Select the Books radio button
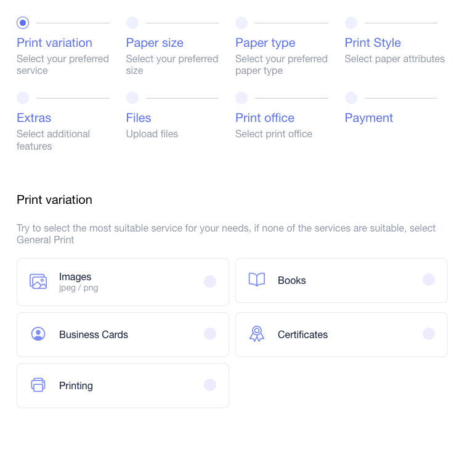This screenshot has height=476, width=470. pos(428,280)
